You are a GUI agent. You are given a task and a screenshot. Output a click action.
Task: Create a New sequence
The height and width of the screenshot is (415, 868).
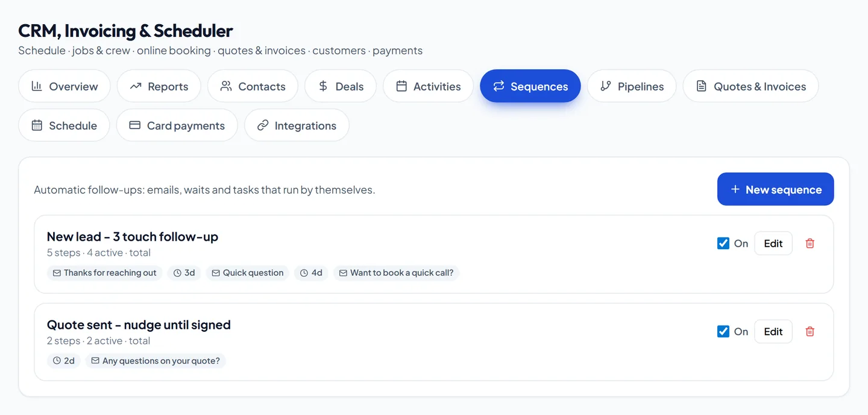776,189
